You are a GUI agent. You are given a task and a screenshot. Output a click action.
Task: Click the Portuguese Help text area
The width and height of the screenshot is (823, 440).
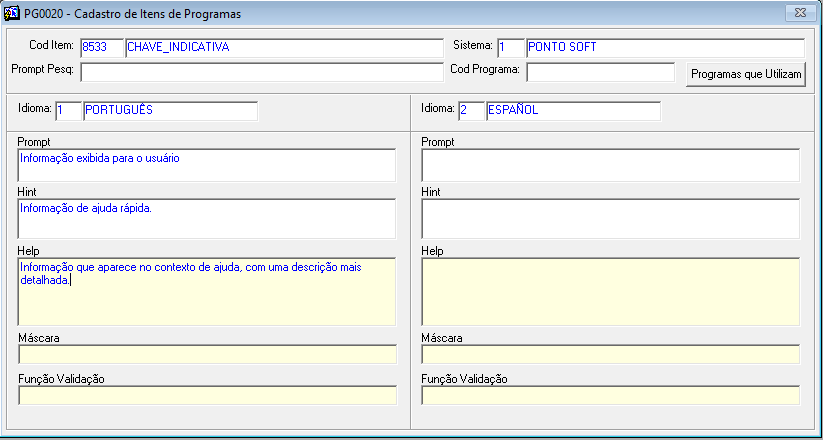(207, 291)
